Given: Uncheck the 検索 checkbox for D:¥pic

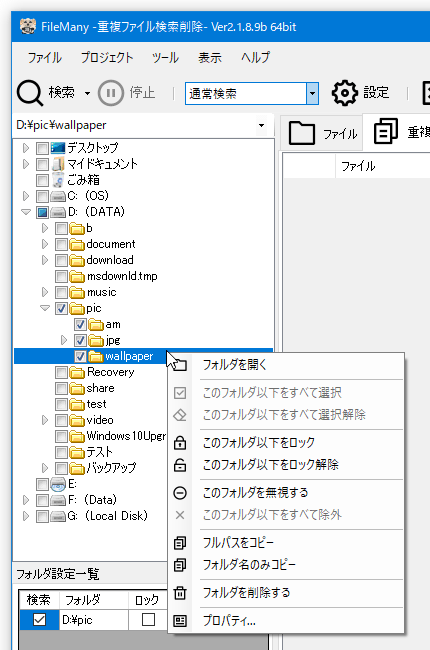Looking at the screenshot, I should coord(39,620).
